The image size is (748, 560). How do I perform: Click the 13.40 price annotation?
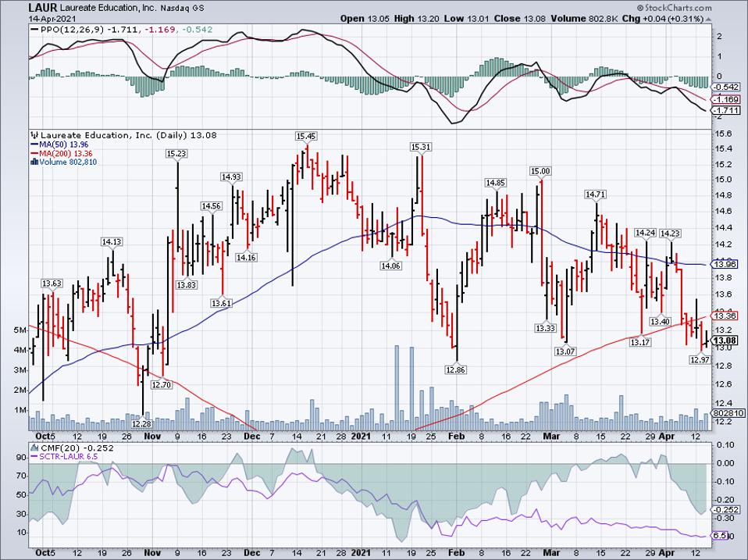click(x=661, y=322)
